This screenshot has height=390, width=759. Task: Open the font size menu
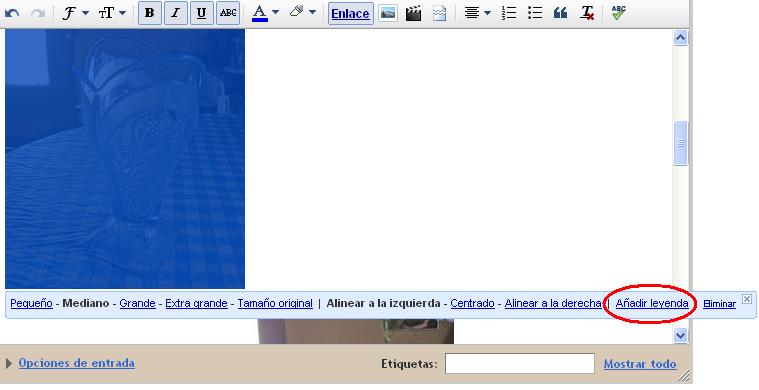pos(112,13)
